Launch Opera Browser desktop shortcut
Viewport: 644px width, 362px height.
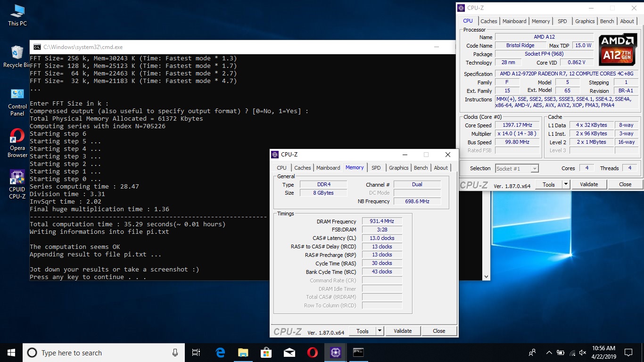pos(17,143)
